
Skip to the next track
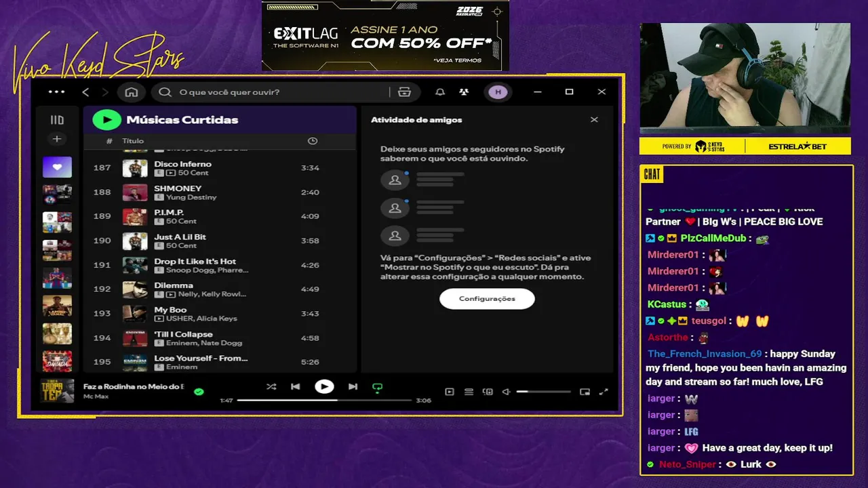tap(353, 387)
